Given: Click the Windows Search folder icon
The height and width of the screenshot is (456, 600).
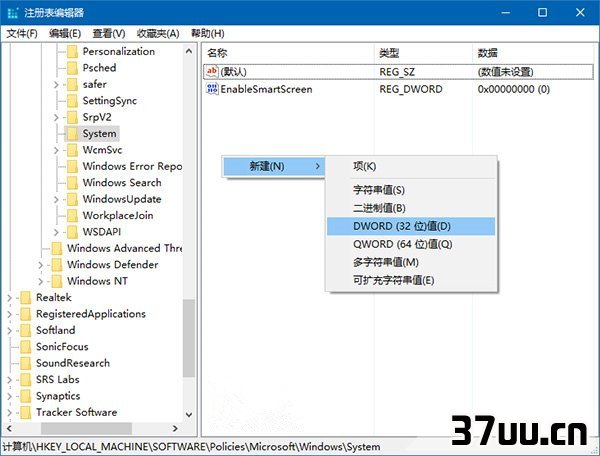Looking at the screenshot, I should pos(72,183).
